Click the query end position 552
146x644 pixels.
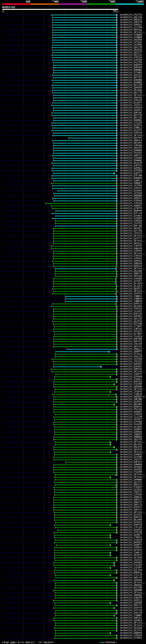pos(115,11)
